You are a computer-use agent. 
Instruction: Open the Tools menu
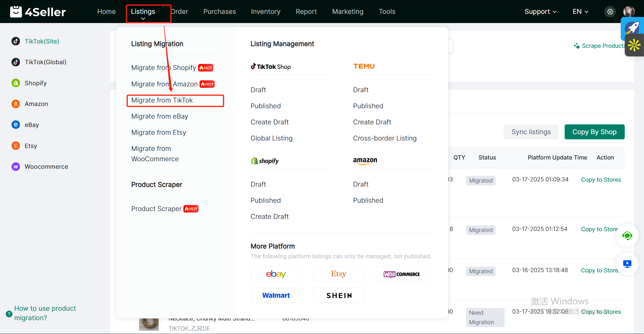point(387,12)
